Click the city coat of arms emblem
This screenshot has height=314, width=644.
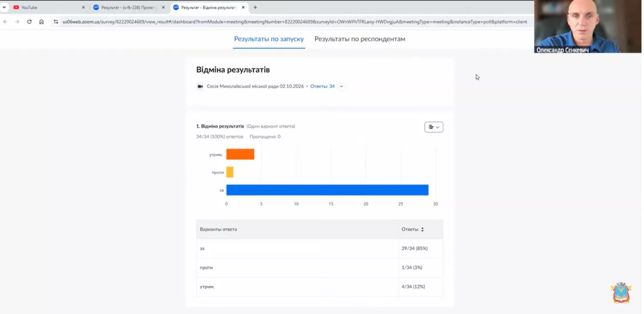point(621,293)
